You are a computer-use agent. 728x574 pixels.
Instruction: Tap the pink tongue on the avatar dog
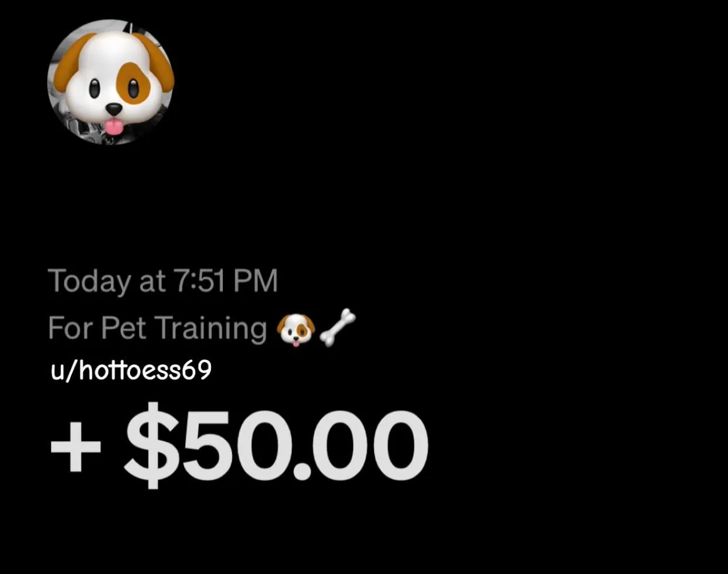[x=114, y=127]
